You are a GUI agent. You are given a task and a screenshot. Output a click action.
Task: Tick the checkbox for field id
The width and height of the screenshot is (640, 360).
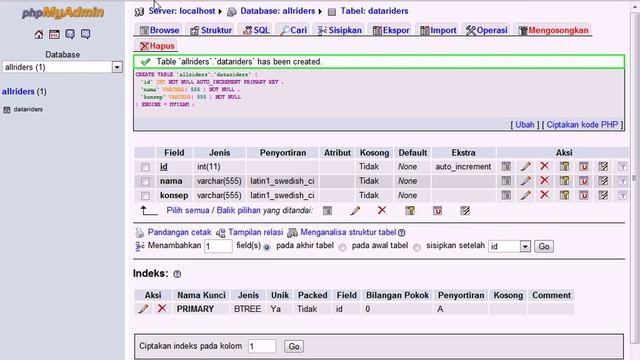pyautogui.click(x=145, y=167)
